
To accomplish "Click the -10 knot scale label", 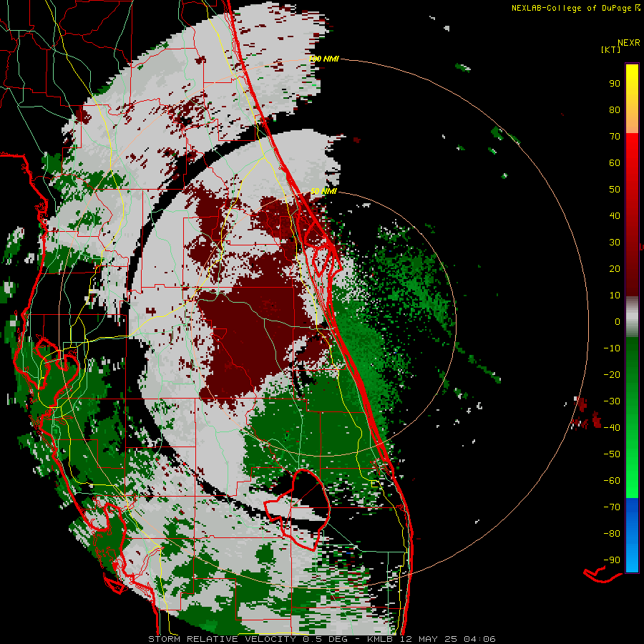I will click(612, 348).
